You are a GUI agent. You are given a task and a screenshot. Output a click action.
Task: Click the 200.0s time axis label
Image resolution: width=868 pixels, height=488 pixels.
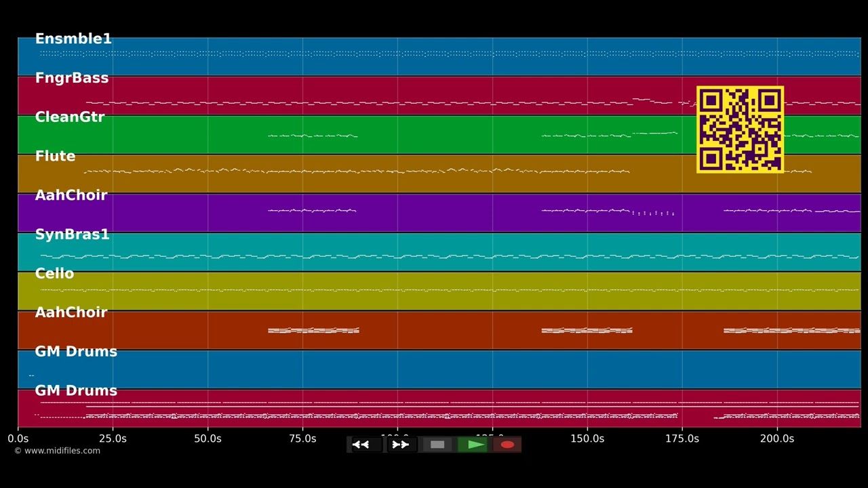(777, 439)
